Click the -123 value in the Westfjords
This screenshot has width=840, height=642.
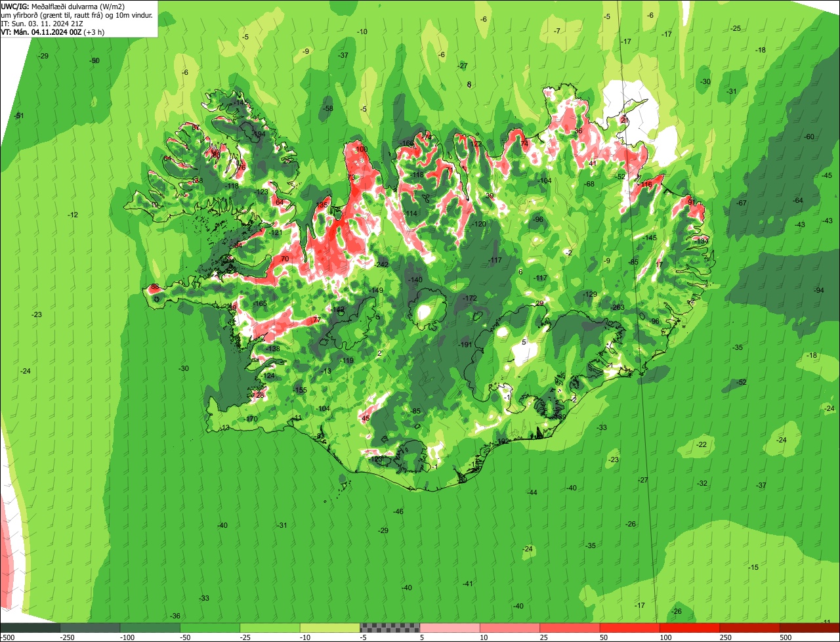point(262,192)
